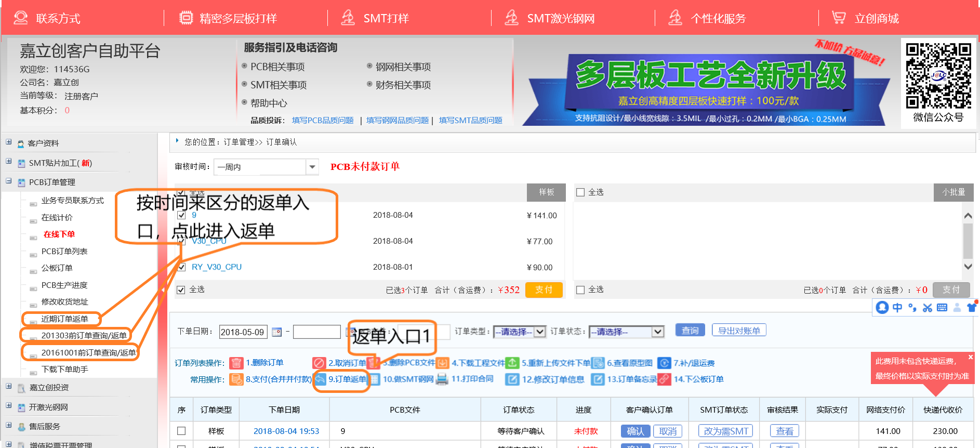Screen dimensions: 980x448
Task: Click the Sogou input method logo icon
Action: (x=882, y=307)
